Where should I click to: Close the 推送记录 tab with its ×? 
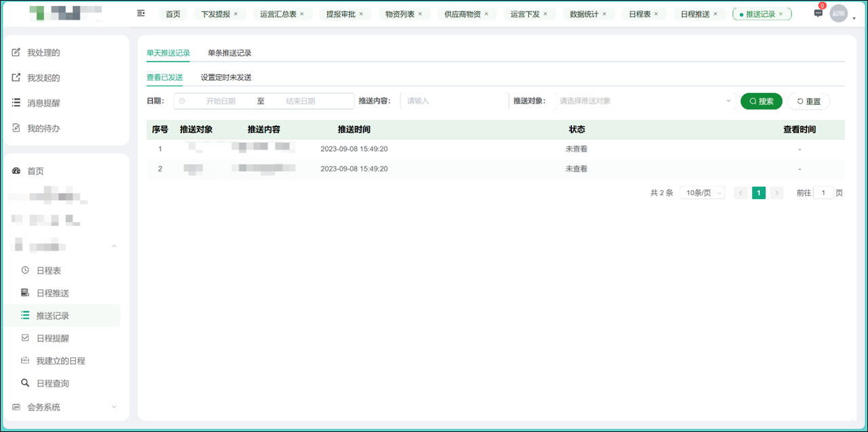[780, 13]
